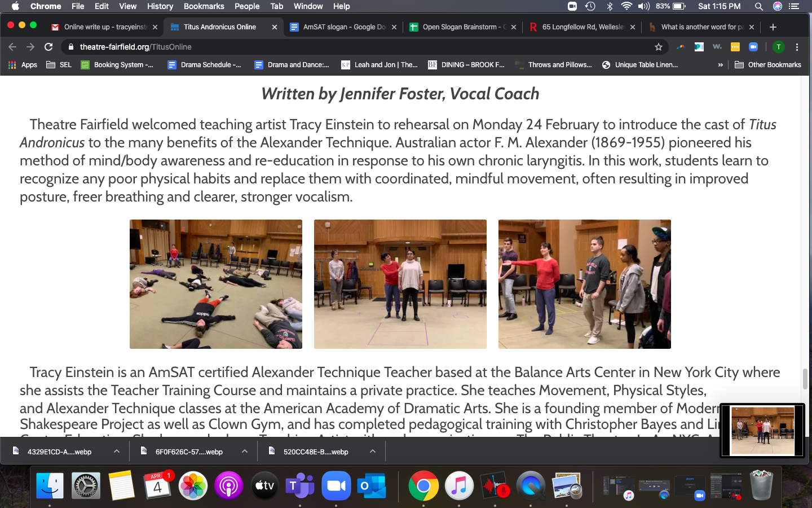Open Finder from the Dock

[50, 486]
